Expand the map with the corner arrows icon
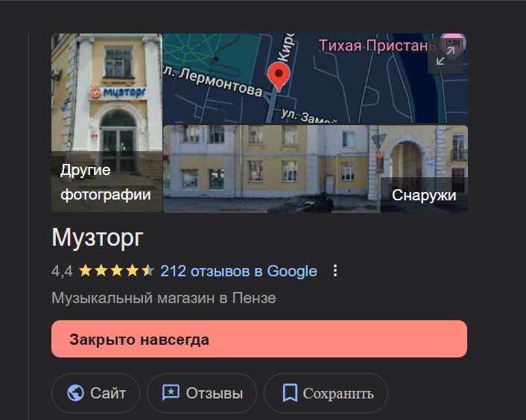The width and height of the screenshot is (526, 420). coord(446,56)
